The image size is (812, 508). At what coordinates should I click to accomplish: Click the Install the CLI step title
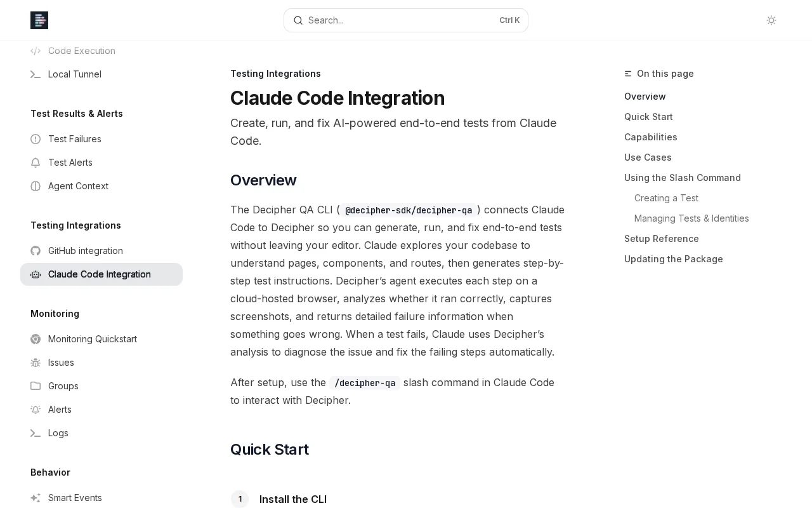tap(293, 499)
